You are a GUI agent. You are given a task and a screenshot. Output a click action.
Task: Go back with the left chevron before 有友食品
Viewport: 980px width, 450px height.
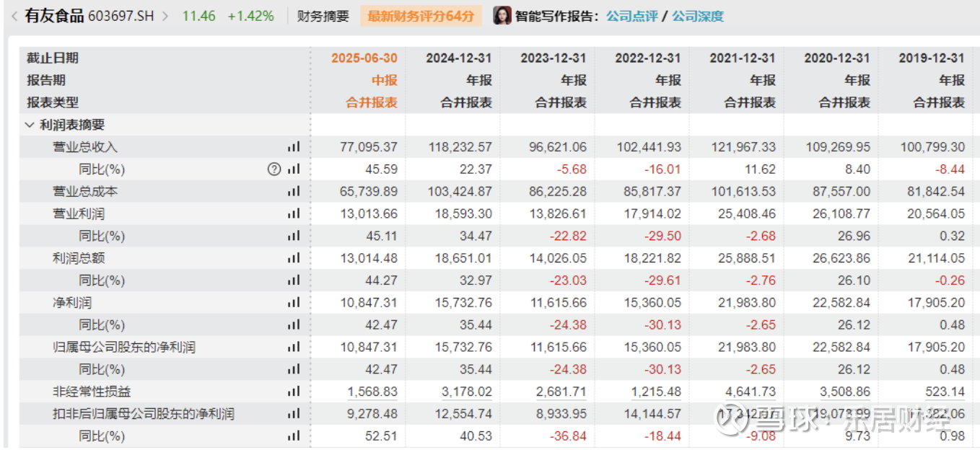tap(14, 16)
